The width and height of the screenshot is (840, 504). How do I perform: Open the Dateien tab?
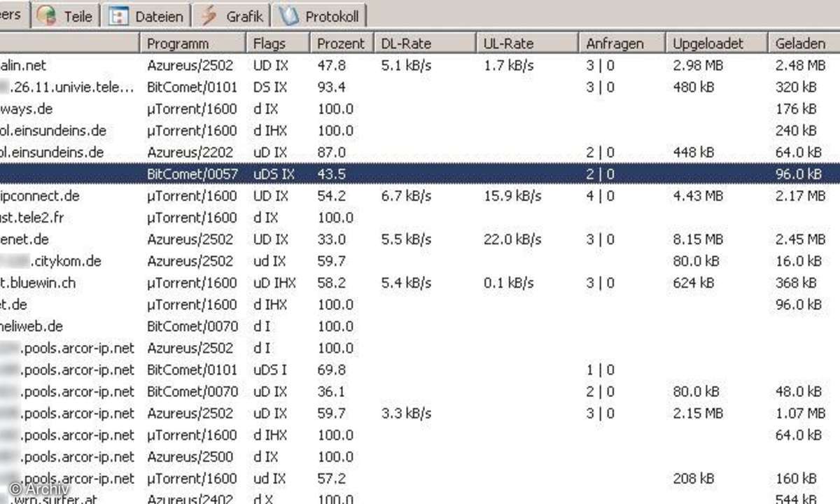(148, 15)
